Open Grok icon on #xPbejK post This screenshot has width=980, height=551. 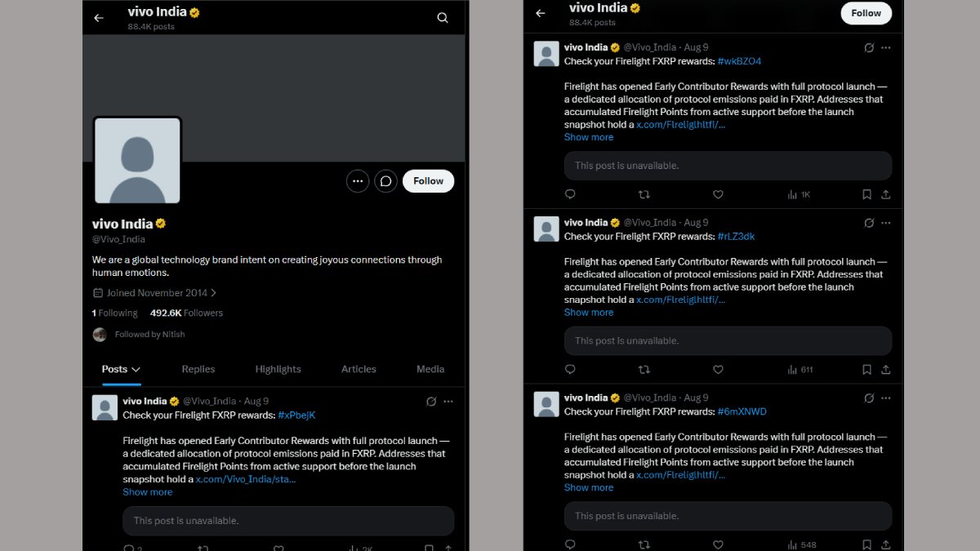click(x=431, y=402)
